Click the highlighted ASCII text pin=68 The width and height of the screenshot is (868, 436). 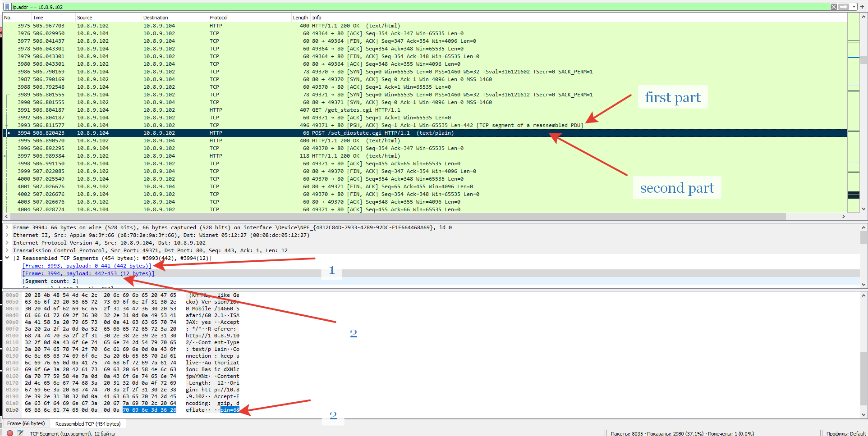tap(230, 410)
